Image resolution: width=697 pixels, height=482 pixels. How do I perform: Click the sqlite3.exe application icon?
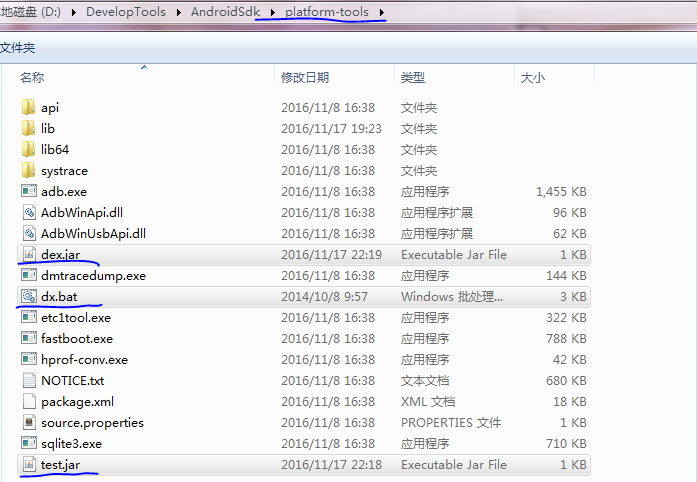tap(29, 443)
